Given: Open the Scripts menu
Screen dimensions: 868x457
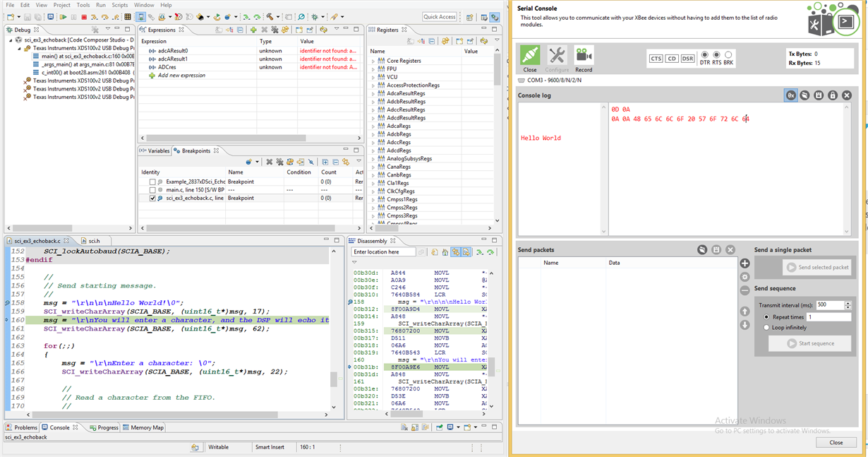Looking at the screenshot, I should pos(119,5).
